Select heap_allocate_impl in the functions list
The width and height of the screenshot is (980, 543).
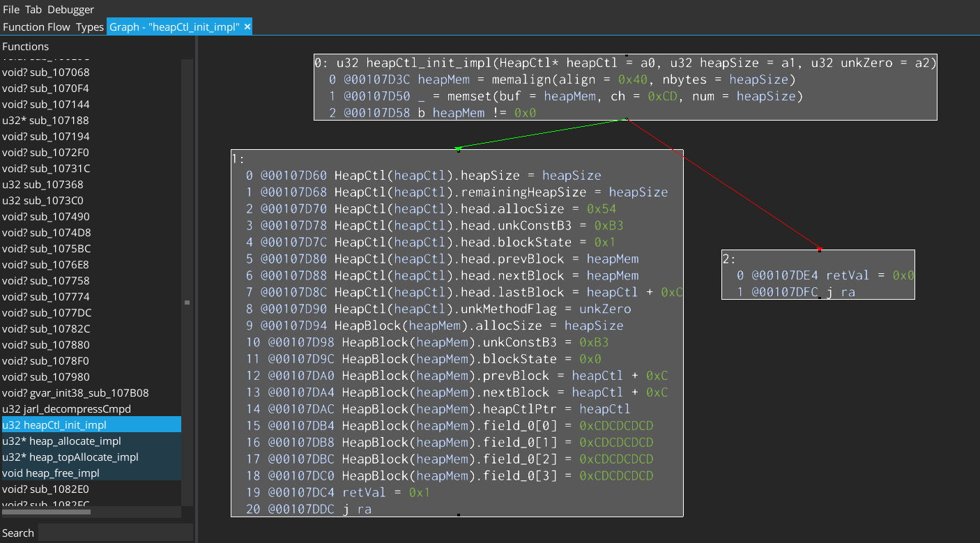click(61, 441)
